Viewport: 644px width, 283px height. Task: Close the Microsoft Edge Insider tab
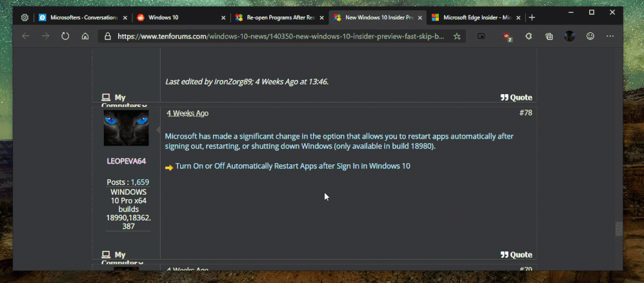pyautogui.click(x=518, y=17)
